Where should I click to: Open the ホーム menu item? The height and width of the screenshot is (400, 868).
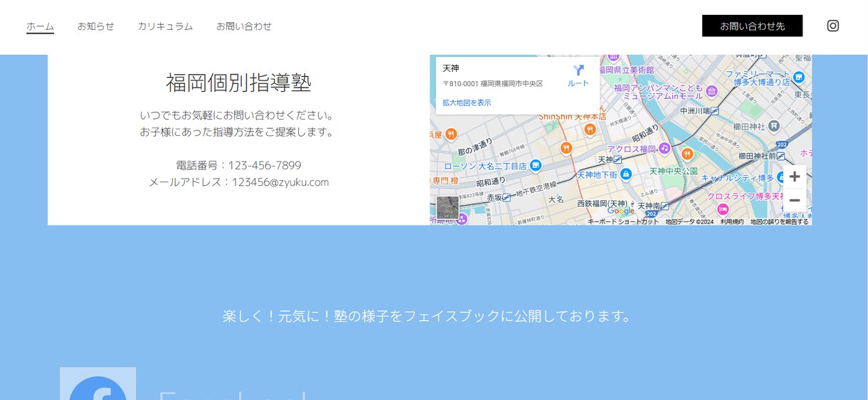tap(40, 26)
